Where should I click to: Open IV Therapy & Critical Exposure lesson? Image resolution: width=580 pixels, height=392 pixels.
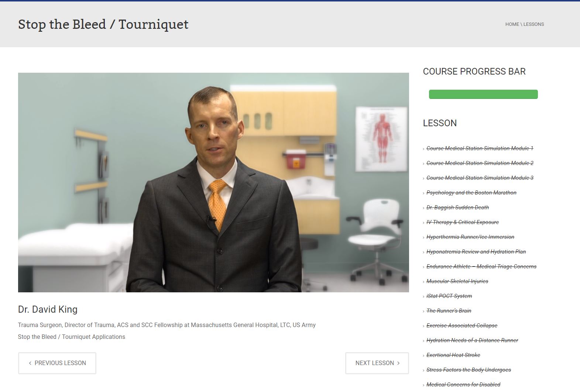point(463,222)
